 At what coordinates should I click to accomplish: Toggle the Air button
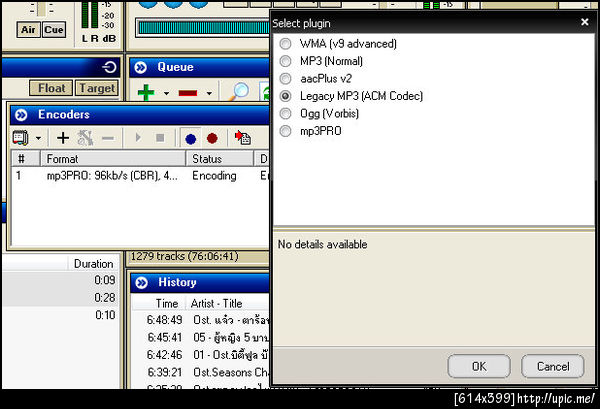point(28,30)
